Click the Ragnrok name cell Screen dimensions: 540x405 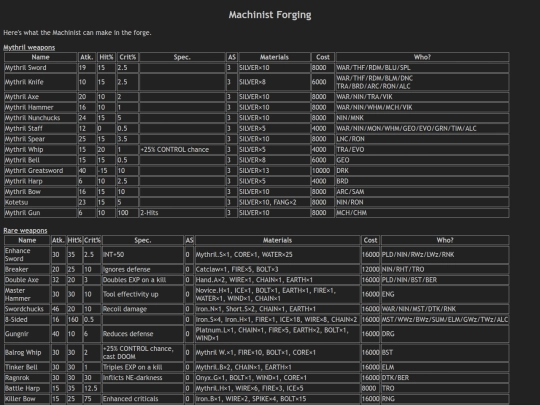pyautogui.click(x=27, y=378)
